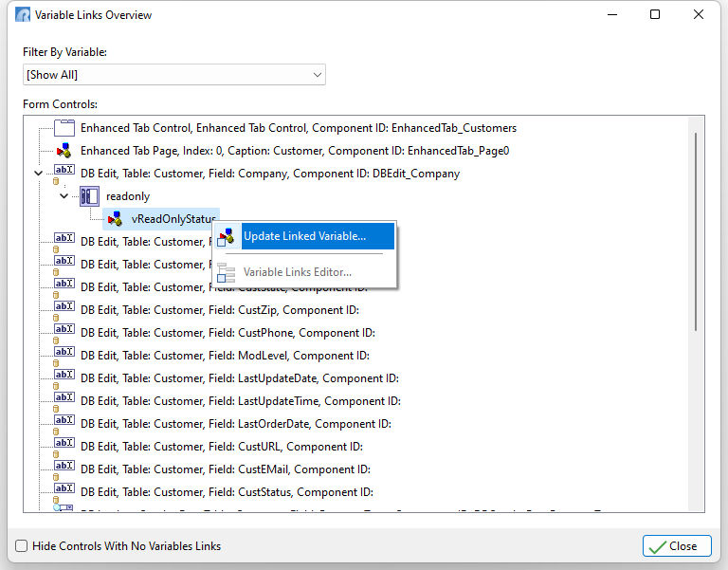Minimize the Variable Links Overview window
This screenshot has width=728, height=570.
(612, 14)
